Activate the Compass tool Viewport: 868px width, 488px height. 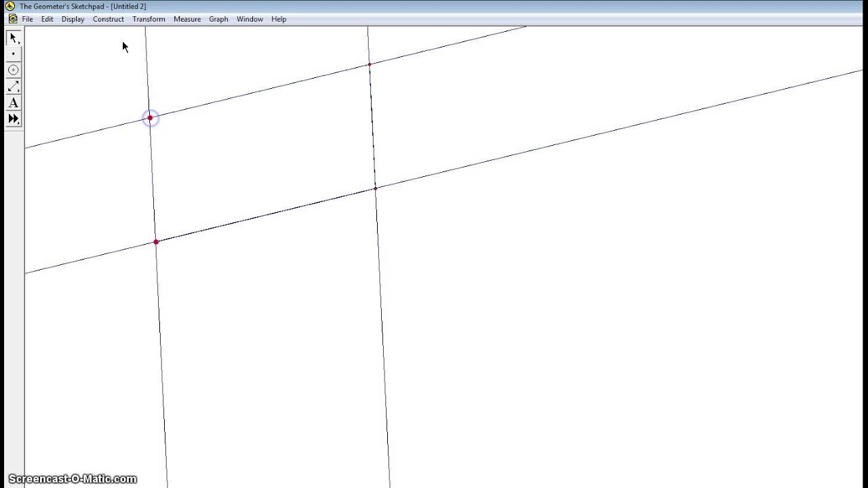pyautogui.click(x=14, y=70)
